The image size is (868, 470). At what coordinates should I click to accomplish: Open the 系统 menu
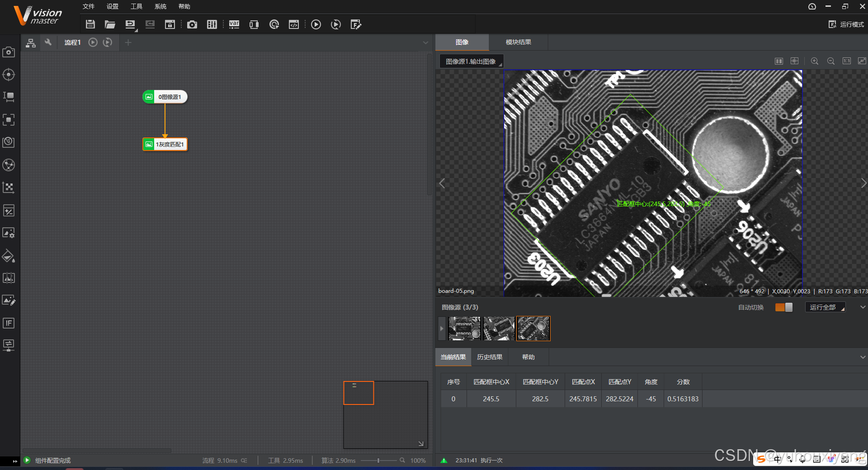click(160, 6)
